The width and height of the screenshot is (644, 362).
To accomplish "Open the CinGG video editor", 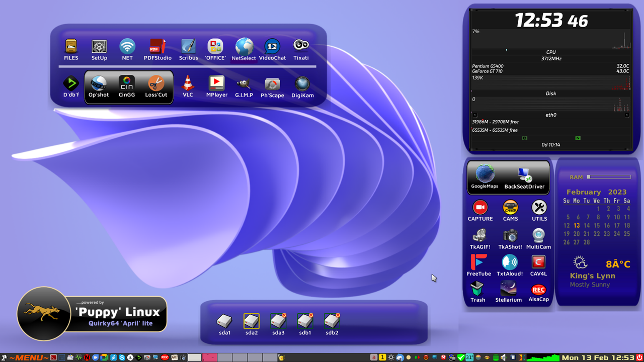I will pyautogui.click(x=126, y=84).
